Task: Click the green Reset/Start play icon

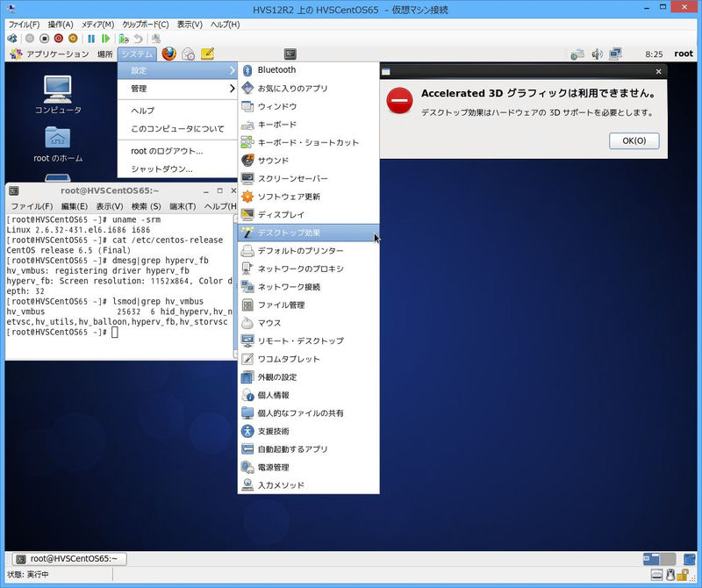Action: 105,39
